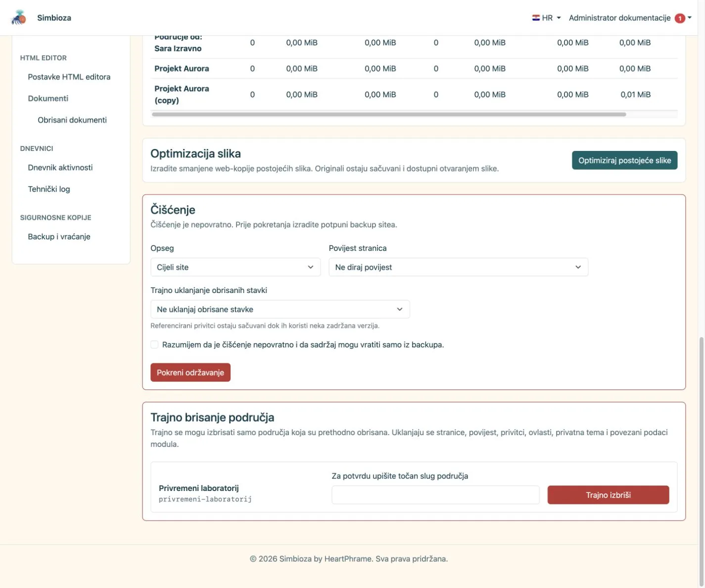This screenshot has width=705, height=588.
Task: Focus the slug confirmation input field
Action: pyautogui.click(x=435, y=495)
